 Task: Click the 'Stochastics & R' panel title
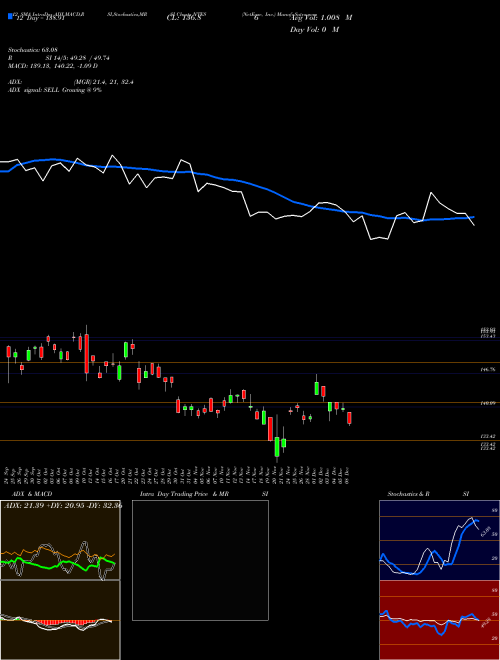click(408, 494)
